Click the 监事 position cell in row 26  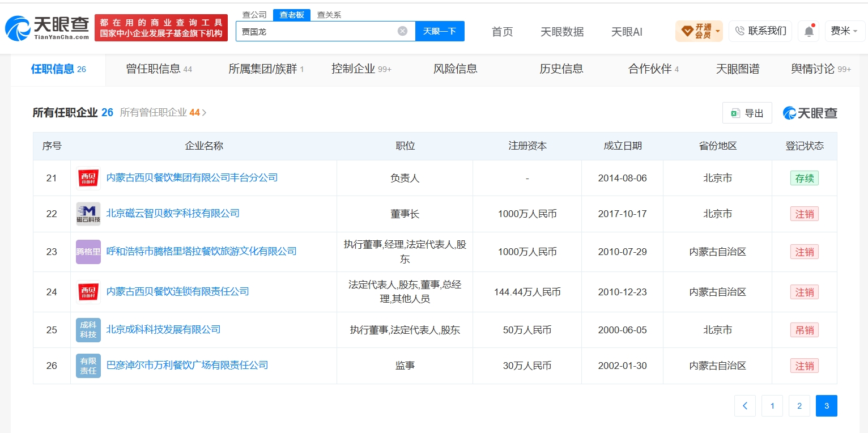(405, 366)
